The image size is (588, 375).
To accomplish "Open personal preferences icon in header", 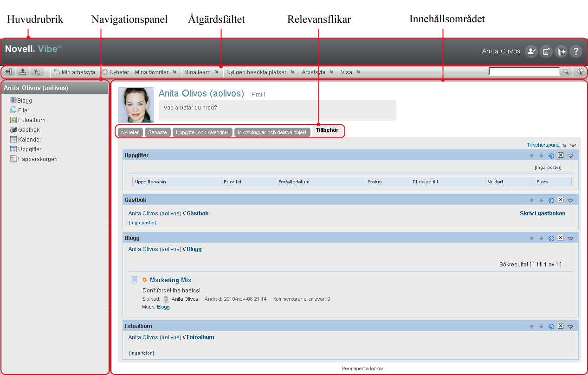I will [x=531, y=52].
